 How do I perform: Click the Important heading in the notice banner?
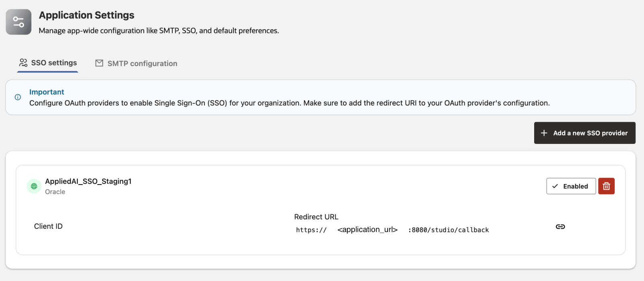(x=47, y=92)
